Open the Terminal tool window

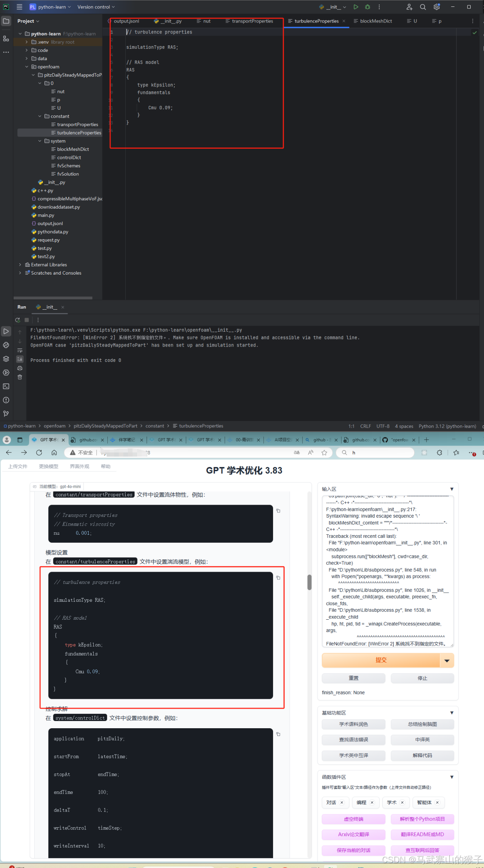pyautogui.click(x=6, y=386)
